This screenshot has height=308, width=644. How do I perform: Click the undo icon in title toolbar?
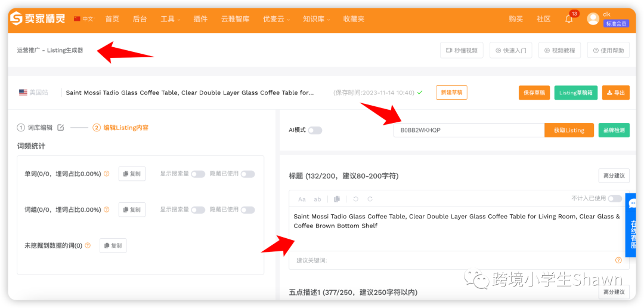(355, 199)
